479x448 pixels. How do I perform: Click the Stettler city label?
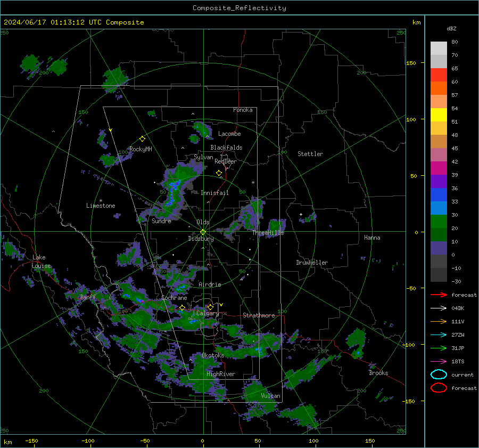pyautogui.click(x=310, y=154)
